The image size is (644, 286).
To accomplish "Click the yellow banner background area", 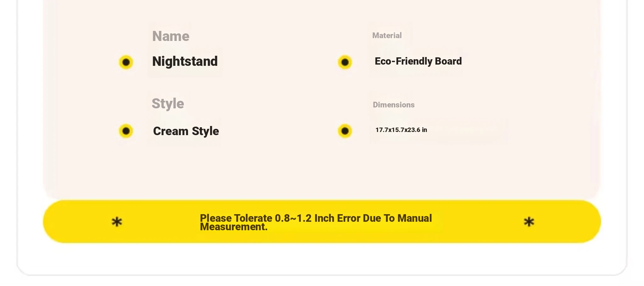I will click(322, 221).
